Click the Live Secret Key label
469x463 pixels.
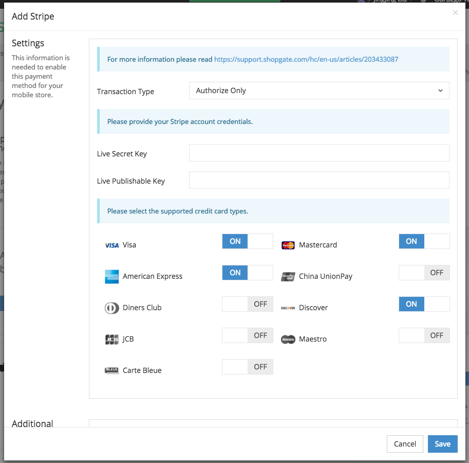(x=122, y=154)
